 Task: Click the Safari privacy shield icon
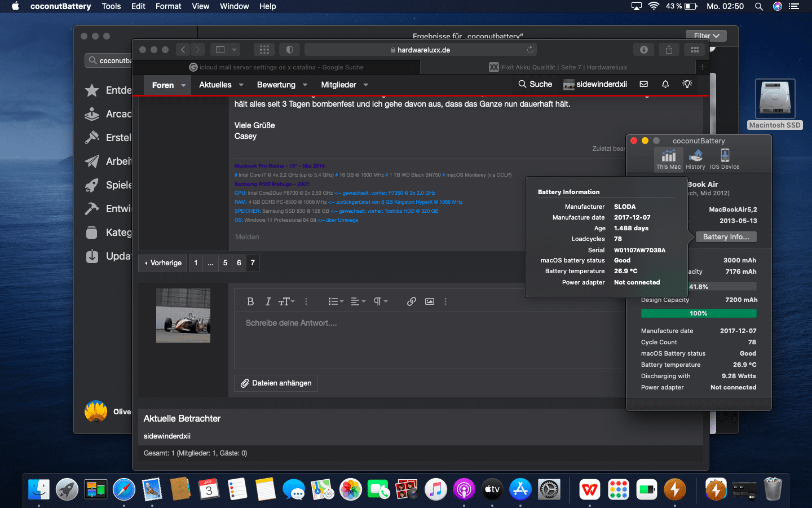pos(289,50)
